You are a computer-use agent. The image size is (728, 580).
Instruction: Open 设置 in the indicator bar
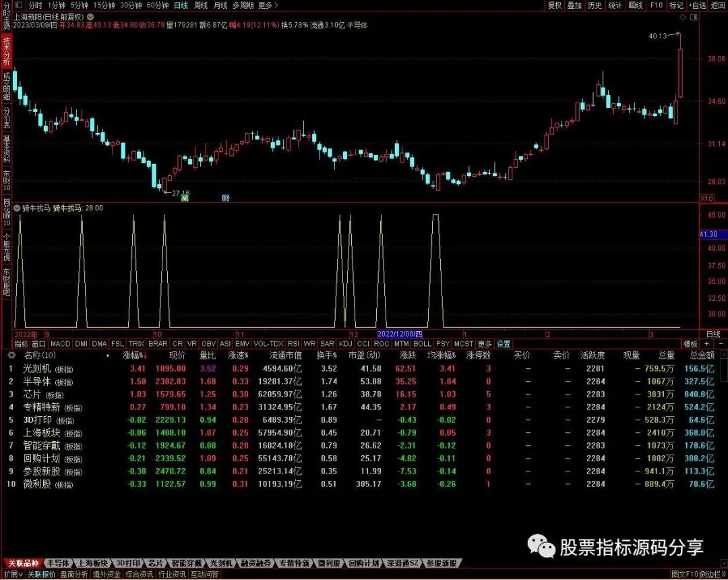tap(504, 344)
